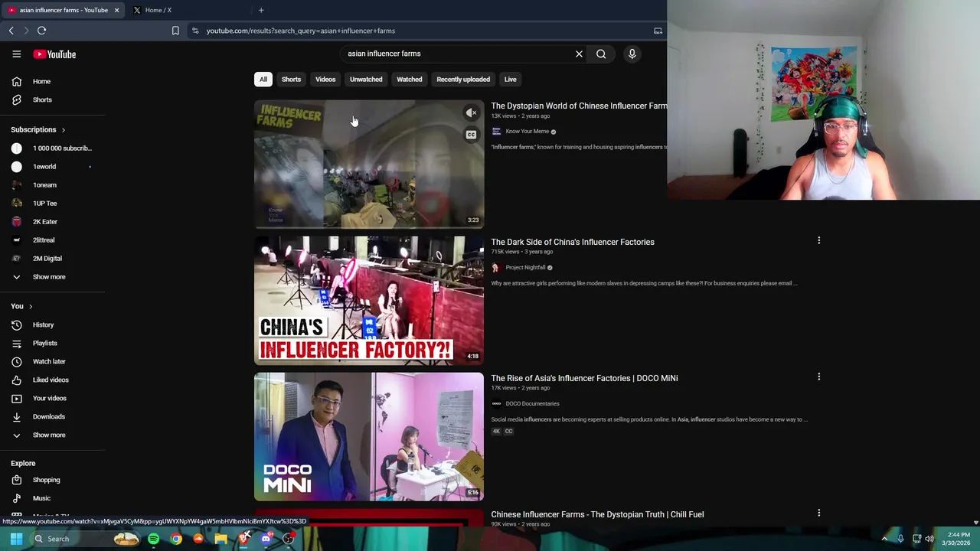Image resolution: width=980 pixels, height=551 pixels.
Task: Close the YouTube browser tab
Action: pos(116,10)
